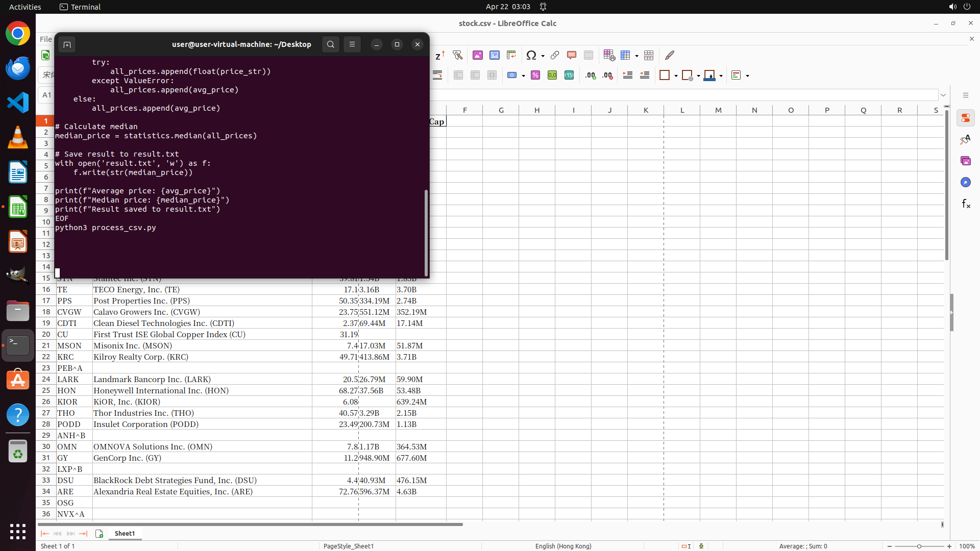980x551 pixels.
Task: Toggle the sidebar hide handle
Action: pyautogui.click(x=951, y=312)
